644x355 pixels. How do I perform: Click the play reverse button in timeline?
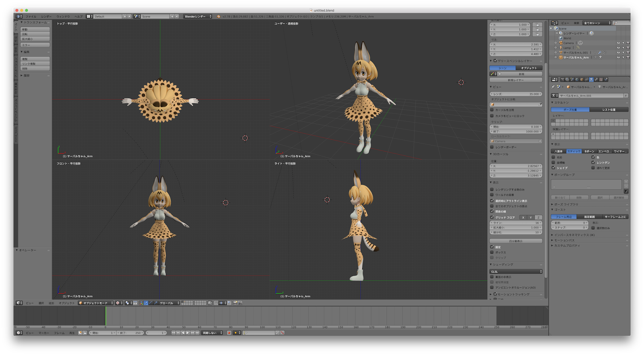(x=183, y=333)
